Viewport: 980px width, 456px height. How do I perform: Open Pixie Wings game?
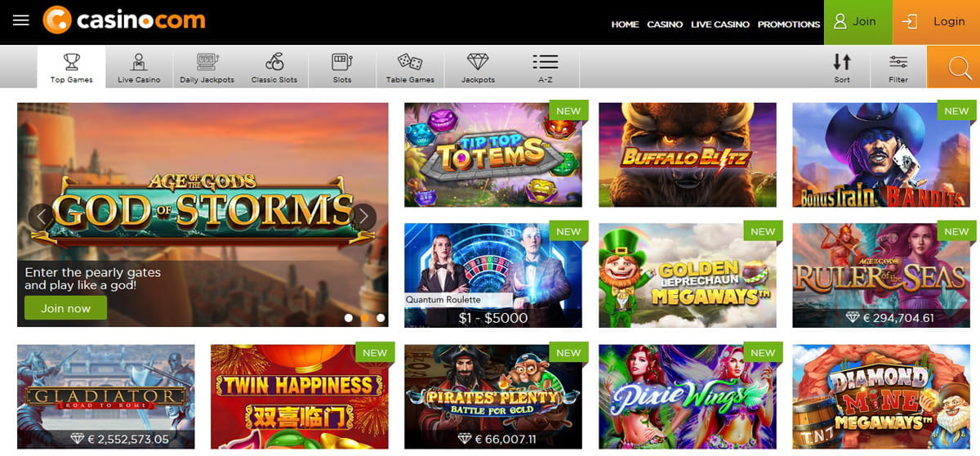688,396
